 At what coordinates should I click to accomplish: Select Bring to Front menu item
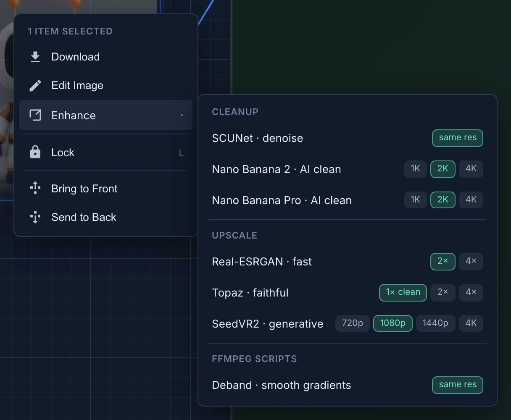coord(106,189)
